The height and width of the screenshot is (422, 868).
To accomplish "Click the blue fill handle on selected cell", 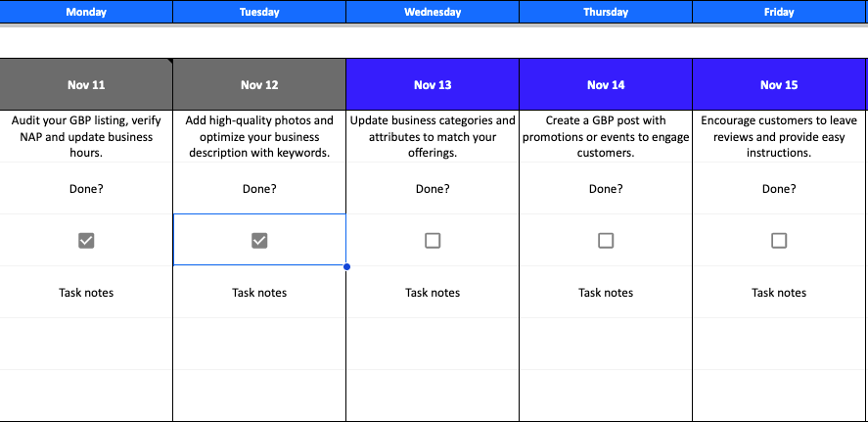I will tap(346, 265).
